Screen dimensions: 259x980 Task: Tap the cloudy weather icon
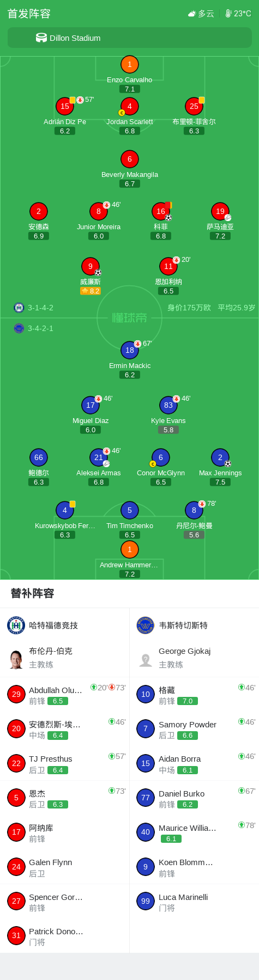192,14
